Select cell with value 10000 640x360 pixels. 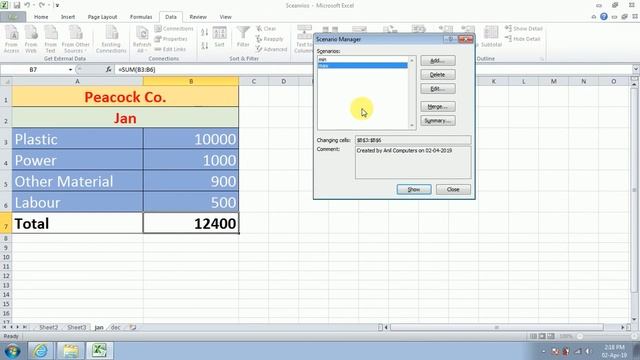[x=191, y=139]
